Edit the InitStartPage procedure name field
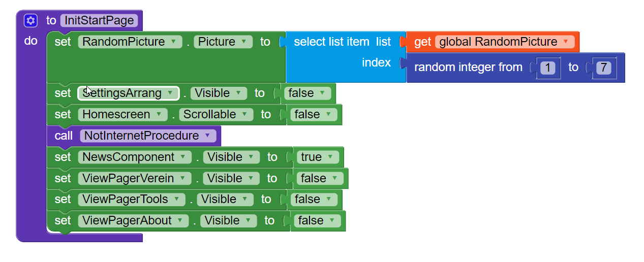 pos(99,20)
